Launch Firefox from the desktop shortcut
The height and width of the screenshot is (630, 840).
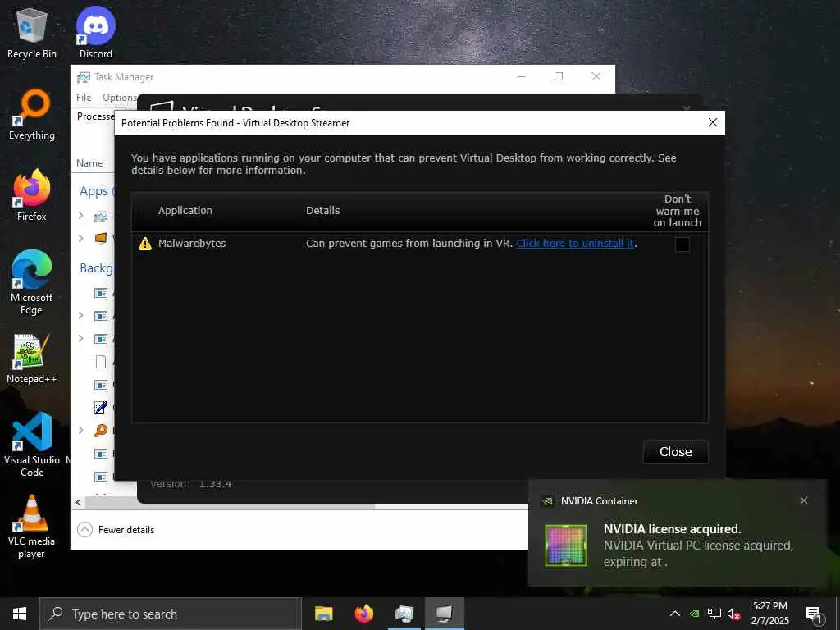32,195
